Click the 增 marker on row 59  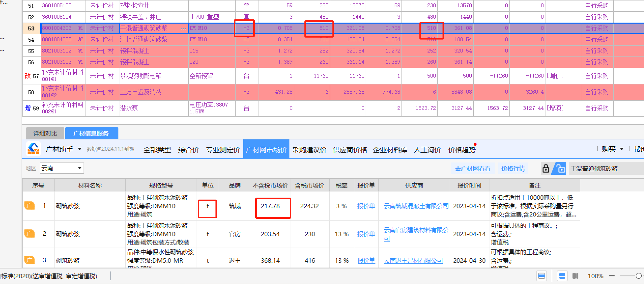pos(28,108)
